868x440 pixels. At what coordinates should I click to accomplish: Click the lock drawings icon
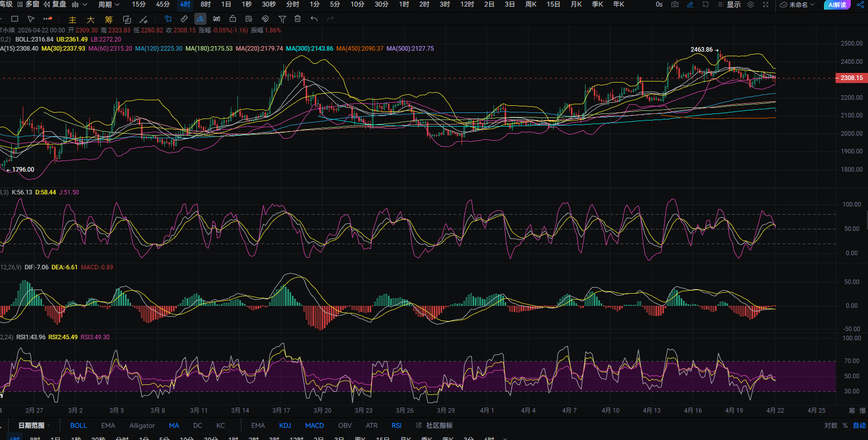click(233, 19)
